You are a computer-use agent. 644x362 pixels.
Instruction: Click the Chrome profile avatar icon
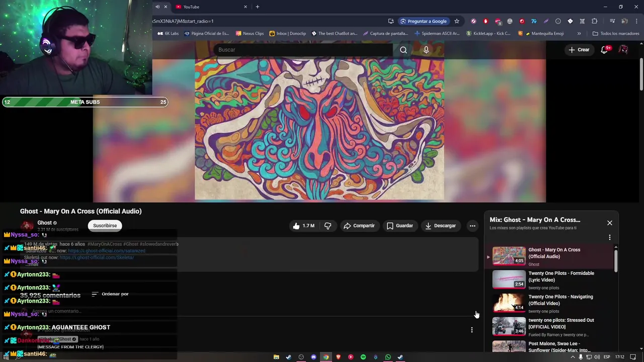(x=624, y=21)
